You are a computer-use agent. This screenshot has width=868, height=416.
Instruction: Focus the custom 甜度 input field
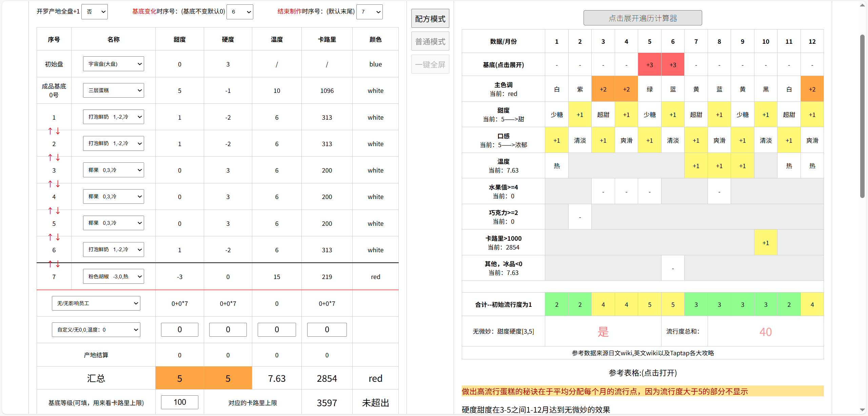tap(180, 330)
